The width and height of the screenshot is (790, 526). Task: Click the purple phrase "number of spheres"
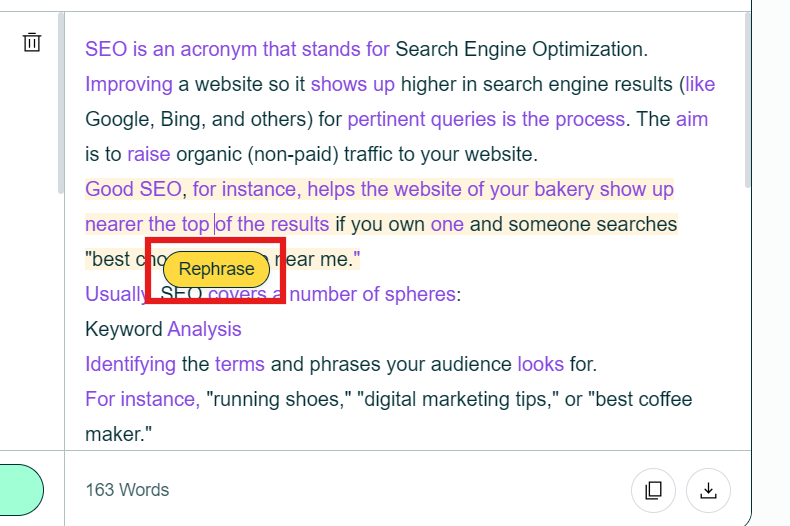click(372, 294)
